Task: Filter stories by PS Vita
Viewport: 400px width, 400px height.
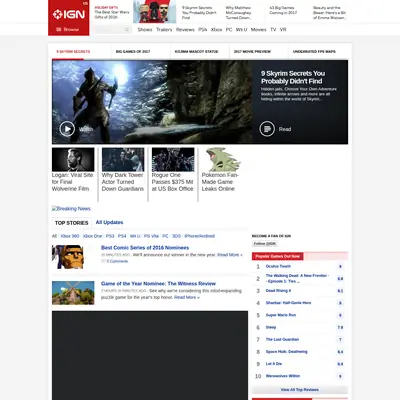Action: pos(151,236)
